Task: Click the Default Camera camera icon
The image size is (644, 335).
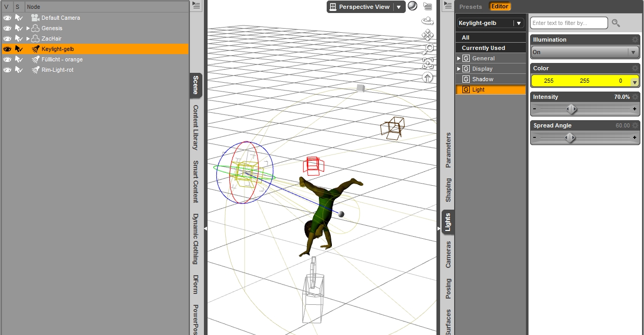Action: (x=35, y=18)
